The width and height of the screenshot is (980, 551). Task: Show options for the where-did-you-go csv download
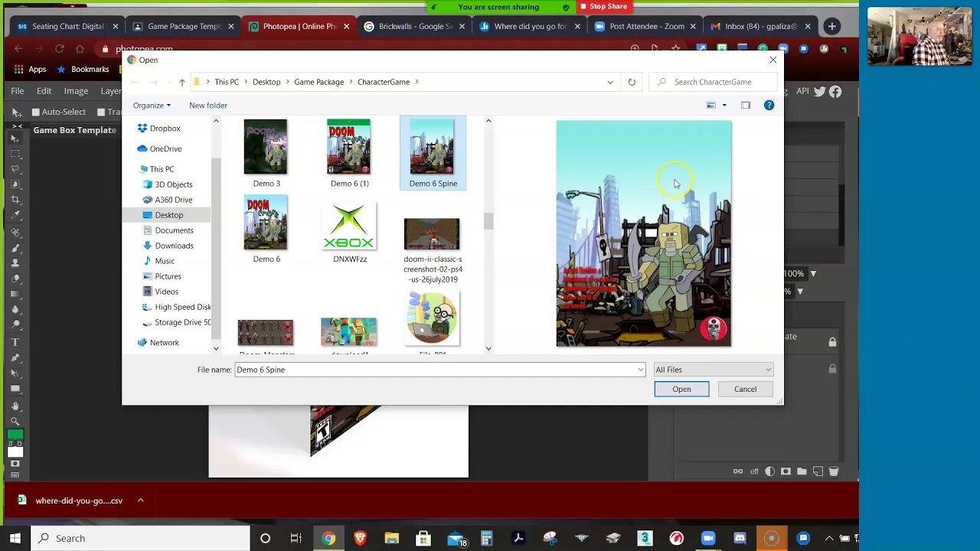(140, 500)
